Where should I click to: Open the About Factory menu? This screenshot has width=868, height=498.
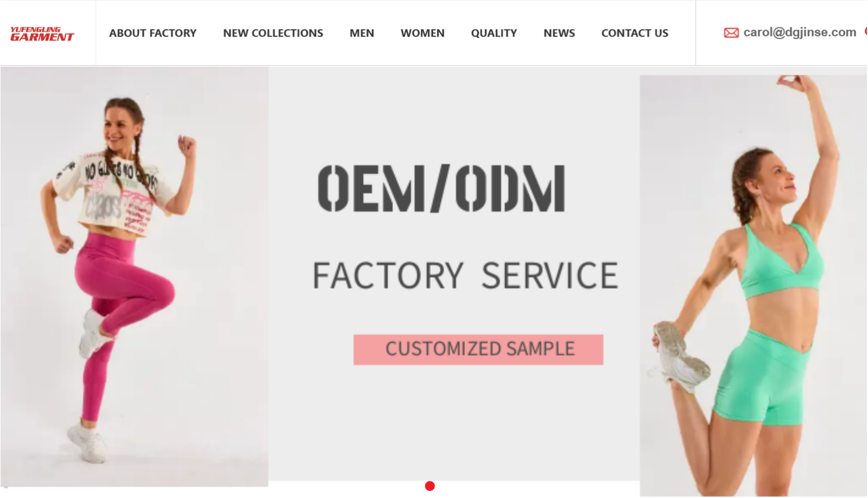point(153,33)
